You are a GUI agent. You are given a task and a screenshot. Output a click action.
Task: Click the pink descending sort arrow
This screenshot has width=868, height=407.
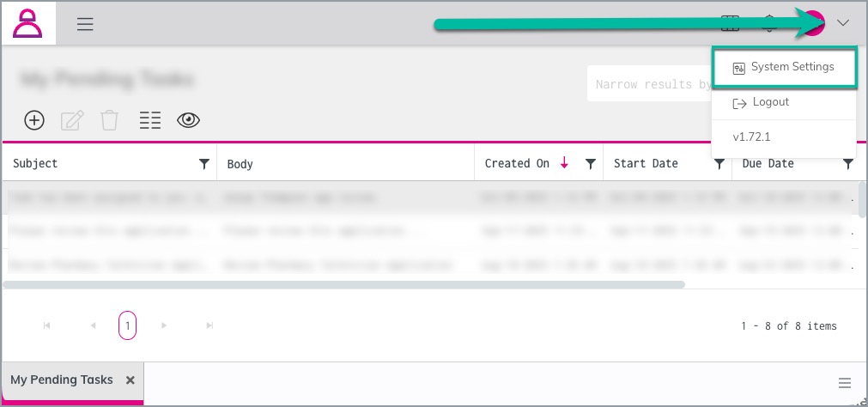pos(564,163)
